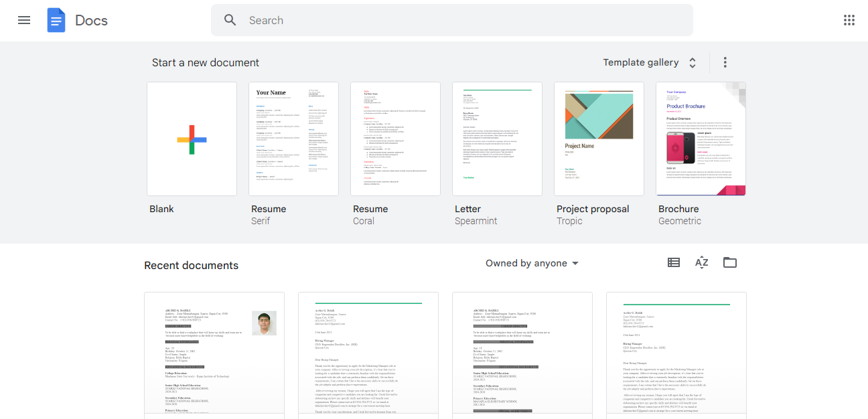Open the Template gallery
868x419 pixels.
(641, 62)
